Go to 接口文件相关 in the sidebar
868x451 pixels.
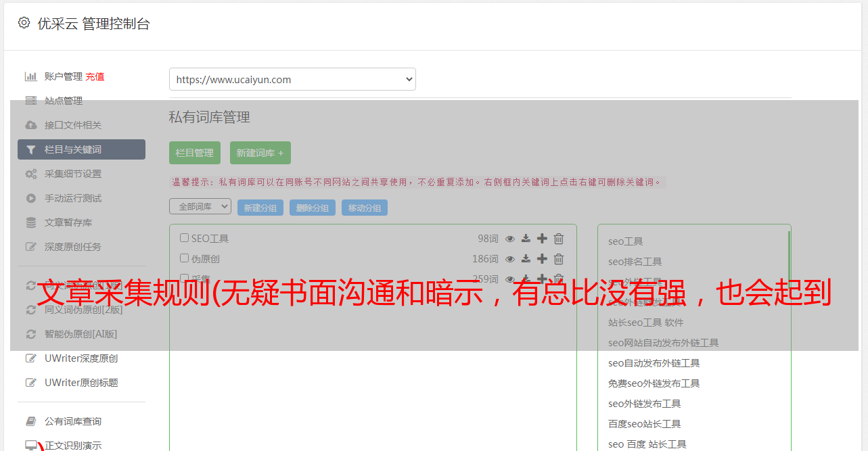[x=73, y=125]
